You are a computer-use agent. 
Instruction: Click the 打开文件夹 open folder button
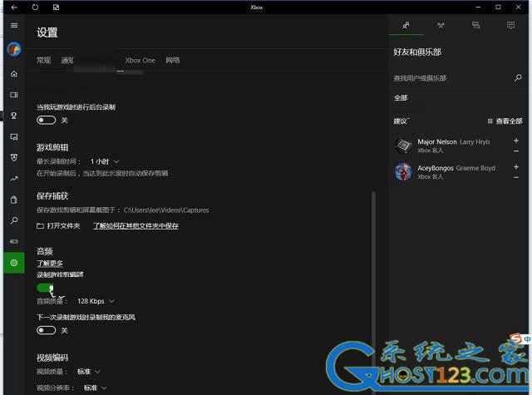(x=59, y=225)
